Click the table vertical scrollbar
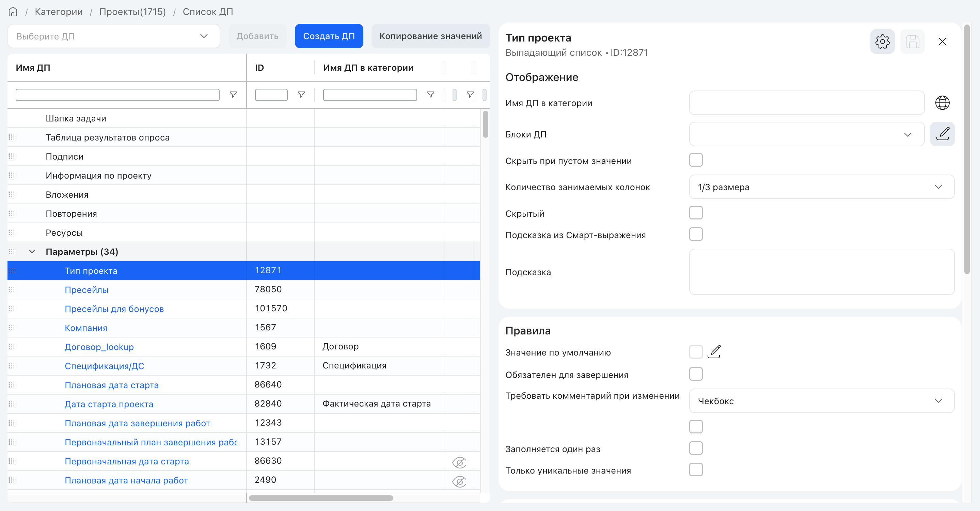Viewport: 980px width, 511px height. [x=485, y=124]
